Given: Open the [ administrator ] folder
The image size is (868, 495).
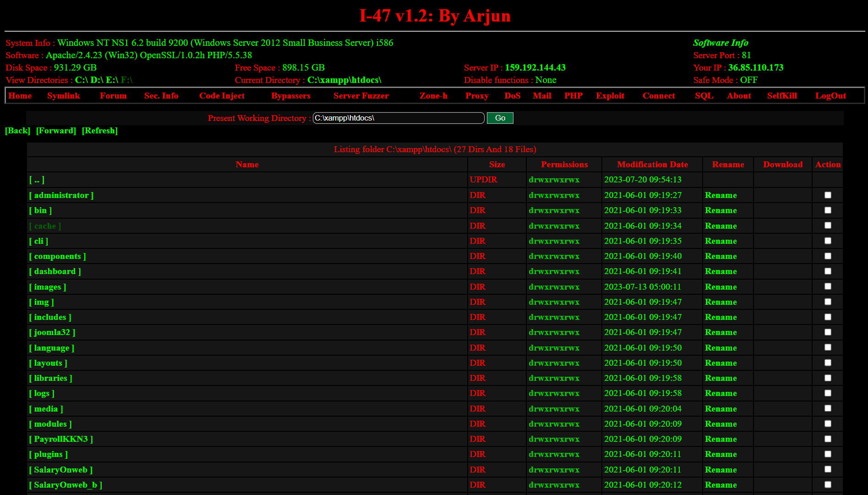Looking at the screenshot, I should click(61, 195).
